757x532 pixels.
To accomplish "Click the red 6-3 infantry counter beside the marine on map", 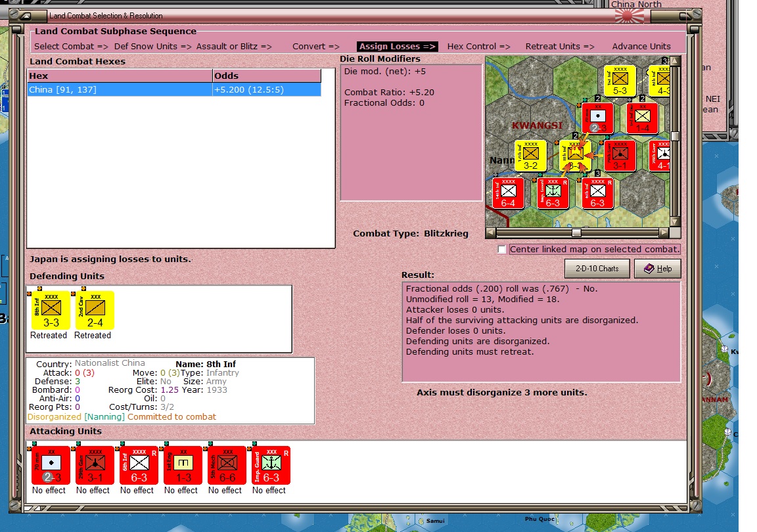I will pos(598,193).
